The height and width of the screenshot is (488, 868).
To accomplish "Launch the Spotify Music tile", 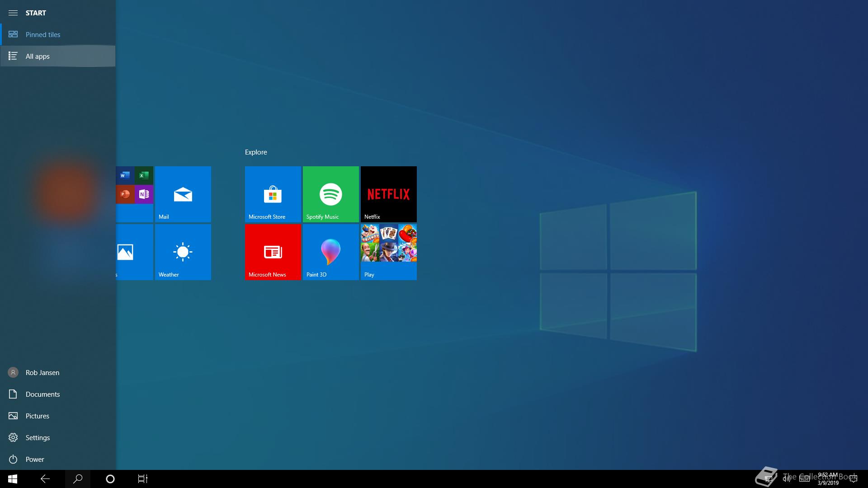I will pyautogui.click(x=331, y=194).
